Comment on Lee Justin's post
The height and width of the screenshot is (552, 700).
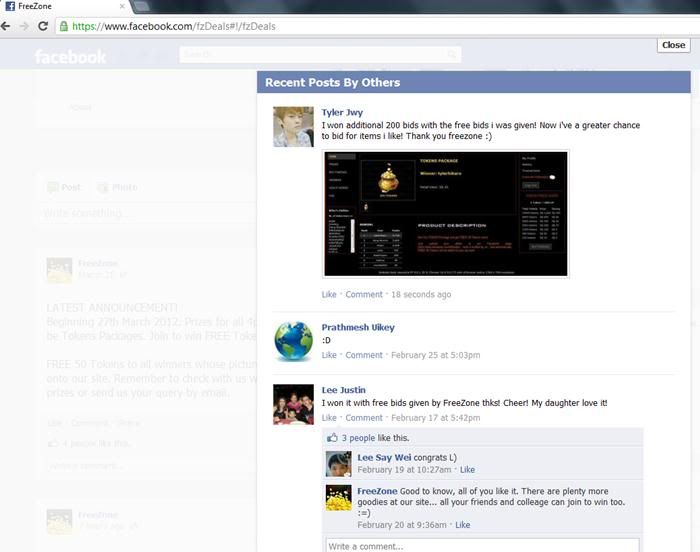364,418
